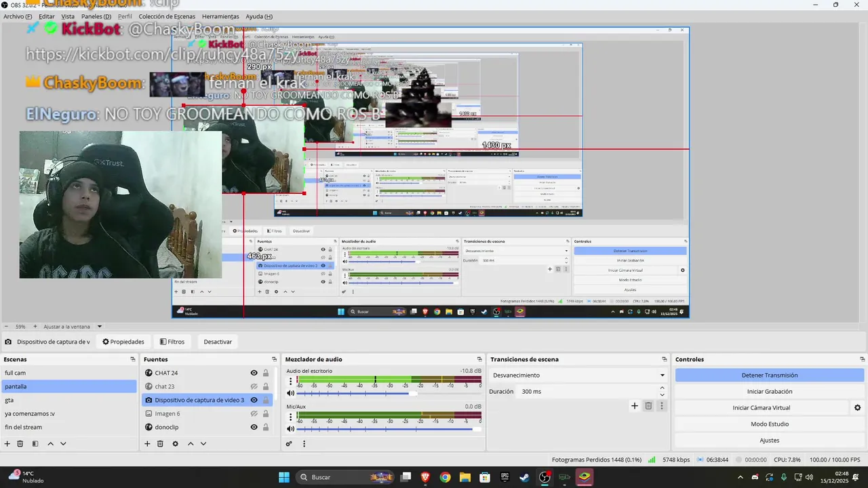Image resolution: width=868 pixels, height=488 pixels.
Task: Increase transition Duración with the up arrow
Action: click(663, 388)
